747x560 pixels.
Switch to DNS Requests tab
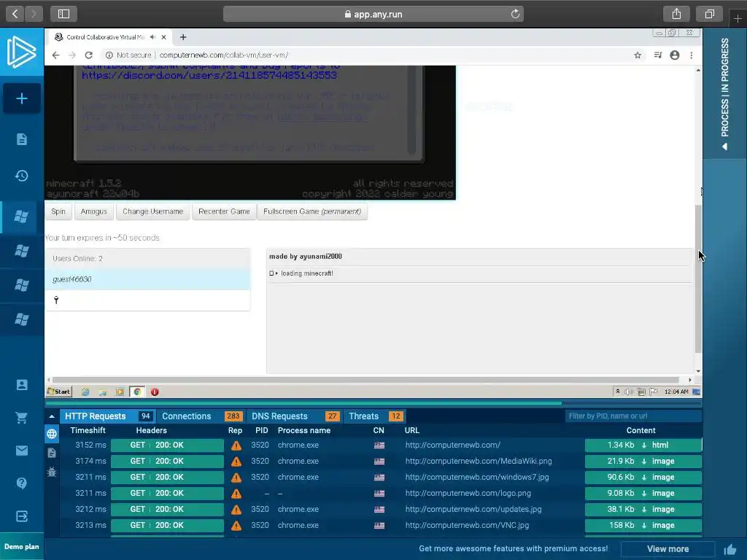[x=294, y=416]
